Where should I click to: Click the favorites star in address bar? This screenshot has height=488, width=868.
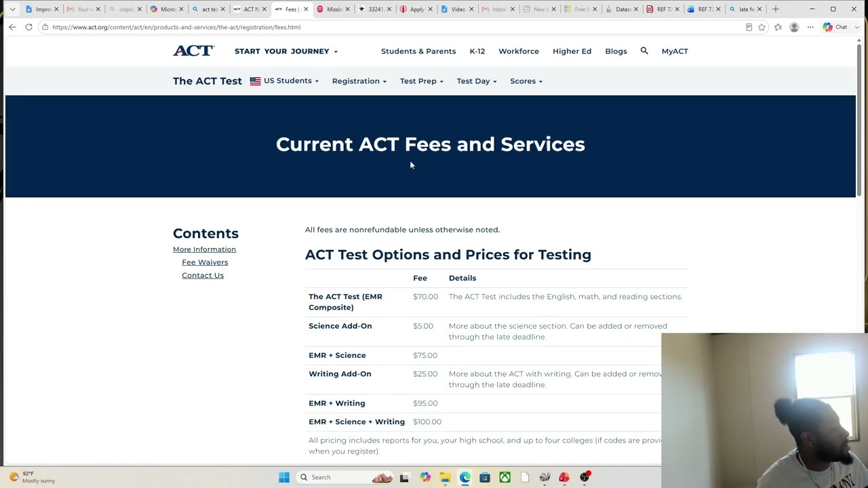tap(762, 27)
